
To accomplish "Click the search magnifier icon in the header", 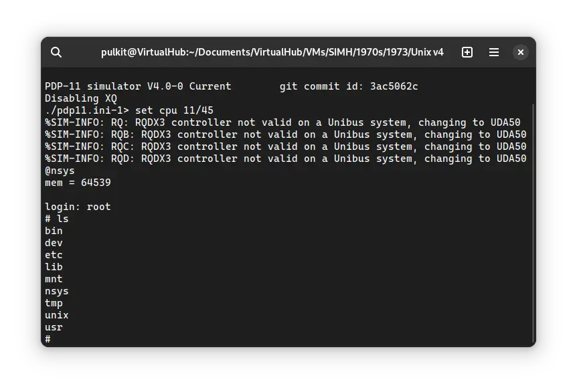I will point(56,52).
